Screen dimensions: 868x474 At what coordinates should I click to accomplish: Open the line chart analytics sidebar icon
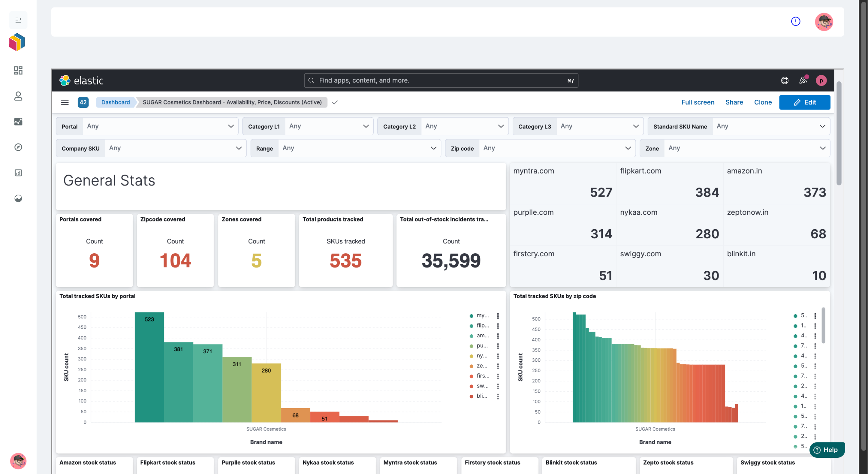[x=18, y=122]
